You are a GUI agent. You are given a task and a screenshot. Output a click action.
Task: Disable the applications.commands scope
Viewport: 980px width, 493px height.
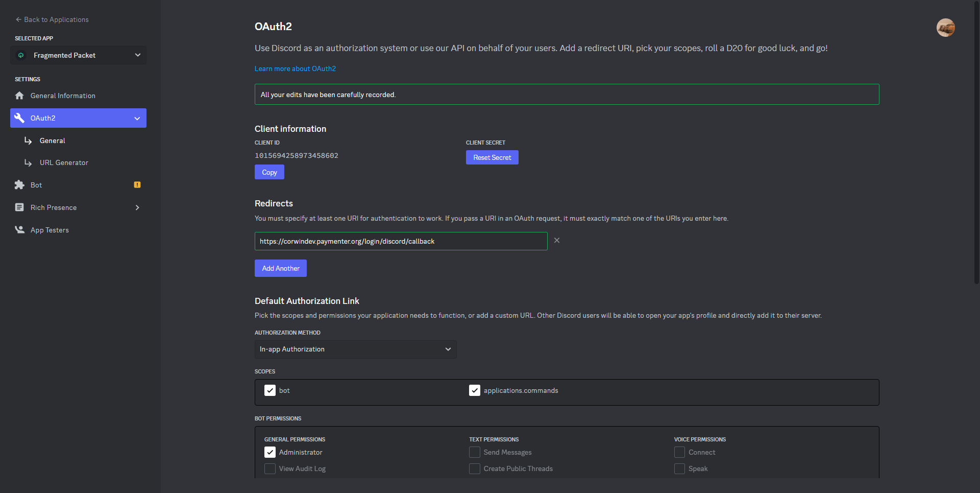(x=475, y=390)
